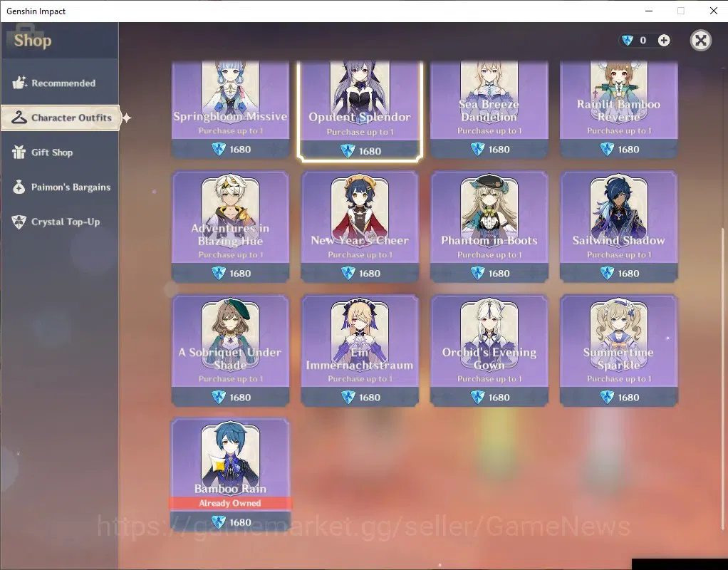Open the Recommended shop section
The width and height of the screenshot is (728, 570).
pyautogui.click(x=59, y=83)
